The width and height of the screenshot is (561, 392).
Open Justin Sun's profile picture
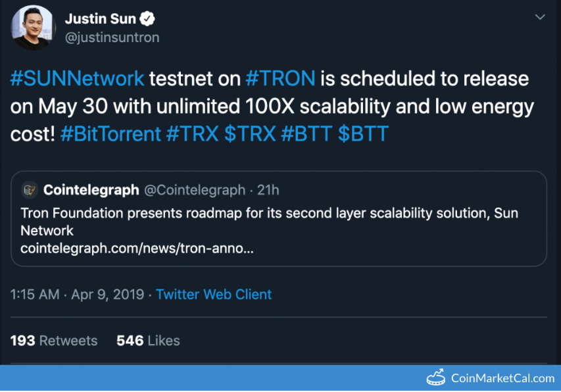[33, 28]
